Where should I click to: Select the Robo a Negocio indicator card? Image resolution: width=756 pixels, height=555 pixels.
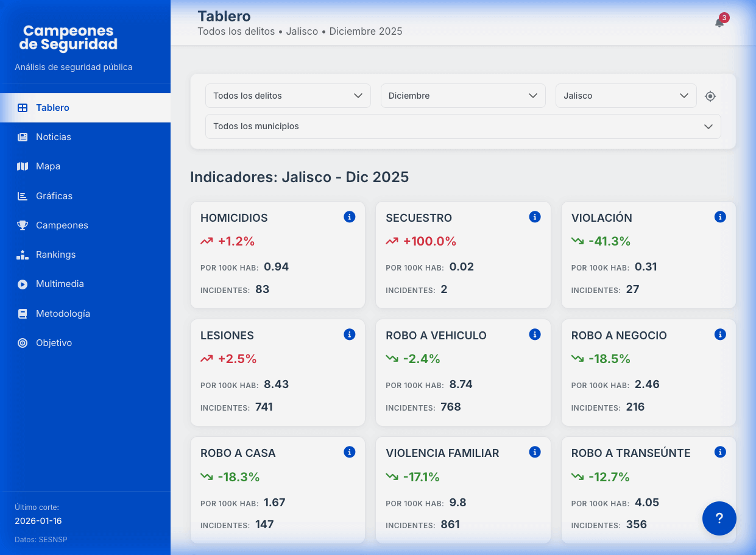(x=648, y=372)
